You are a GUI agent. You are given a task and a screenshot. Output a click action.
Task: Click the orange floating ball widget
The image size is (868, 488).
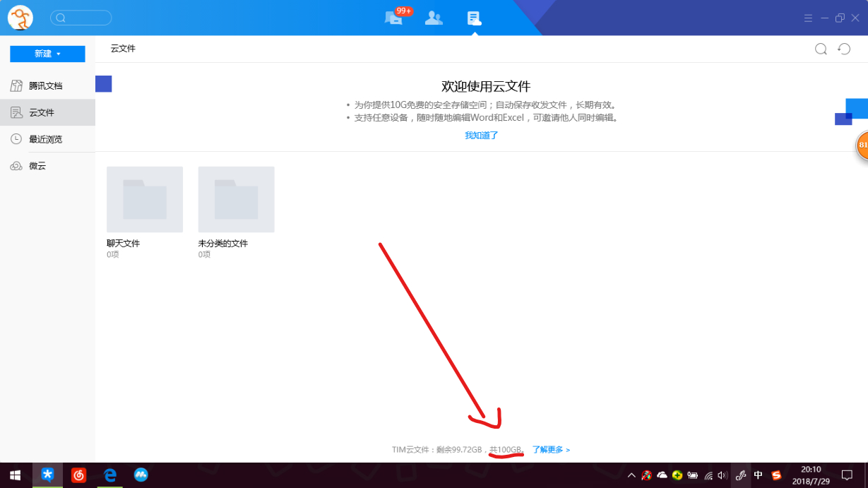[862, 145]
